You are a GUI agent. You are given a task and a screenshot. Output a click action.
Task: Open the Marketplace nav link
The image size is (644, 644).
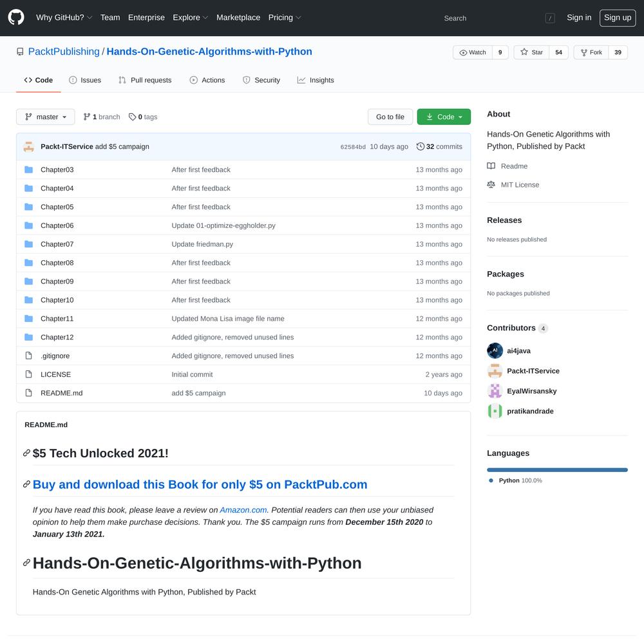(x=238, y=17)
